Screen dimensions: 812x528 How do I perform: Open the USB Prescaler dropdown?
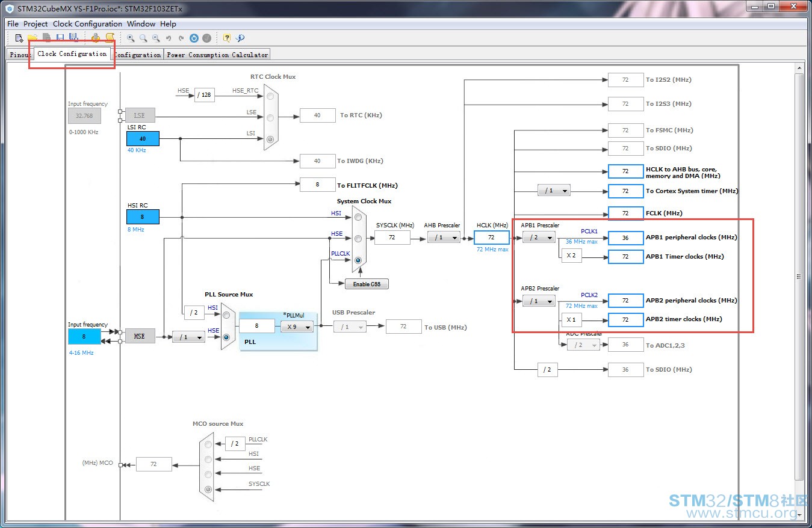pos(349,327)
